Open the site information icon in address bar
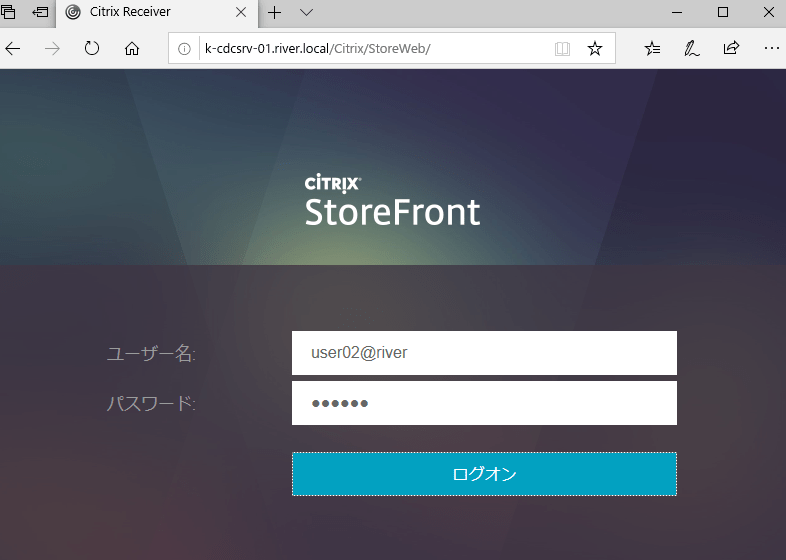 [x=184, y=49]
